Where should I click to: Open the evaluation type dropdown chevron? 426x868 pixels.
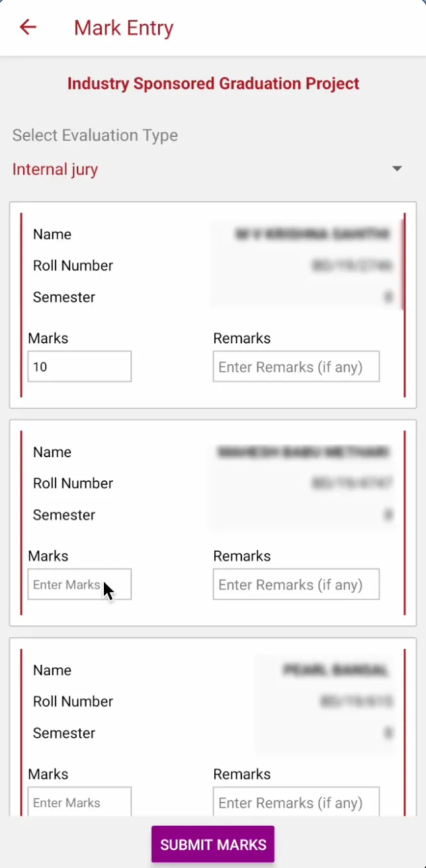[x=397, y=169]
